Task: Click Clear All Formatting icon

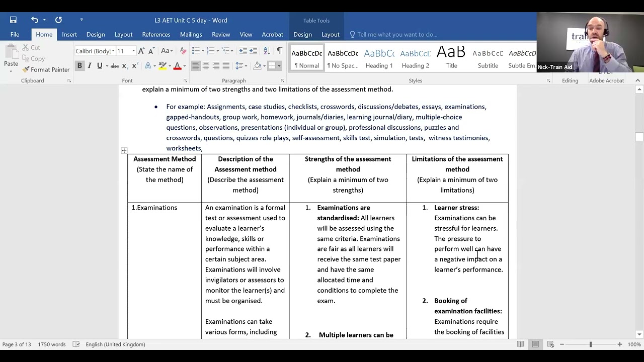Action: point(183,51)
